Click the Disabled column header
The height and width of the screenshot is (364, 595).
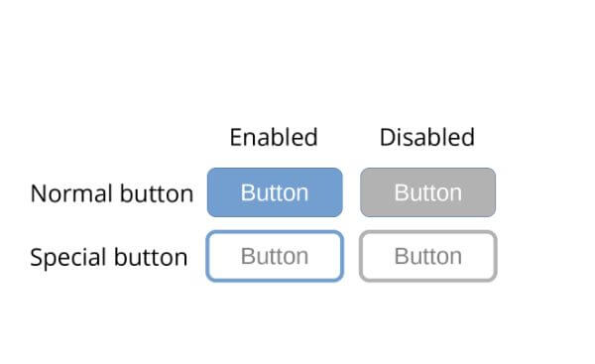click(x=427, y=137)
